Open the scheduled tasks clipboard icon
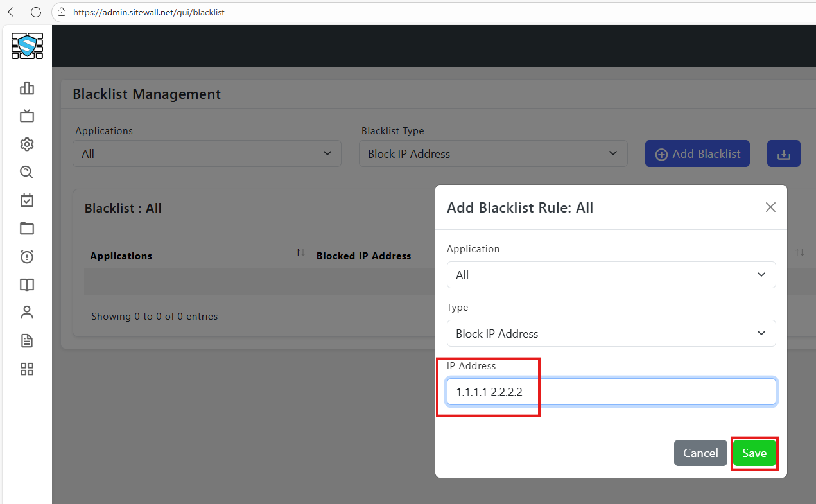Screen dimensions: 816x504 (x=26, y=200)
